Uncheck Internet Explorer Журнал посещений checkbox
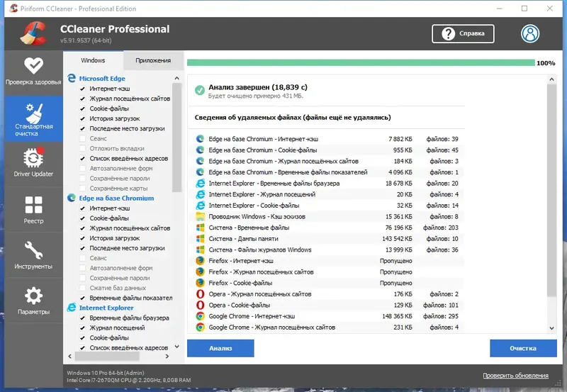The height and width of the screenshot is (392, 567). 82,327
